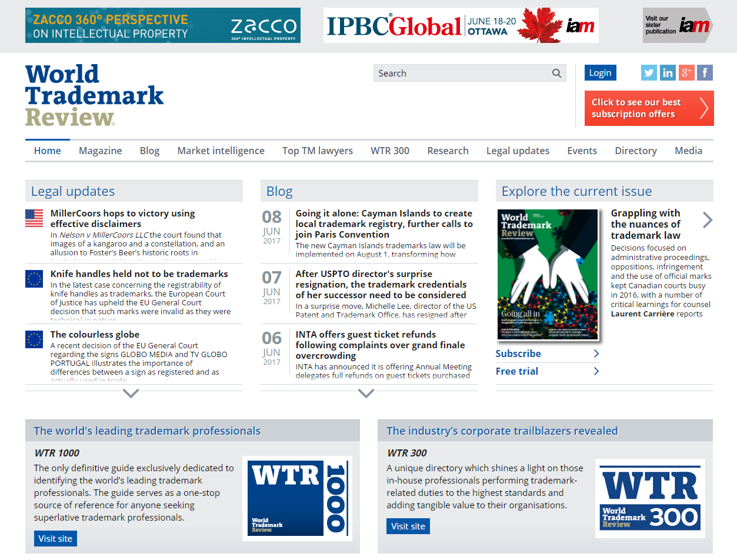Open the LinkedIn social icon
Image resolution: width=737 pixels, height=560 pixels.
click(x=668, y=73)
